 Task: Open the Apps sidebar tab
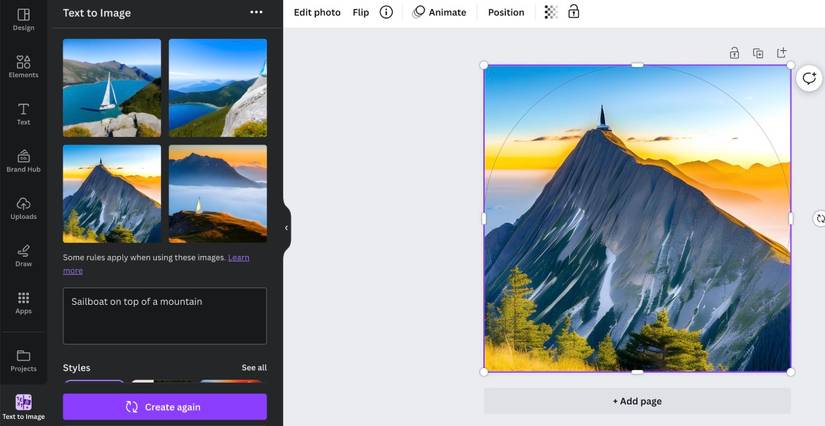click(23, 303)
